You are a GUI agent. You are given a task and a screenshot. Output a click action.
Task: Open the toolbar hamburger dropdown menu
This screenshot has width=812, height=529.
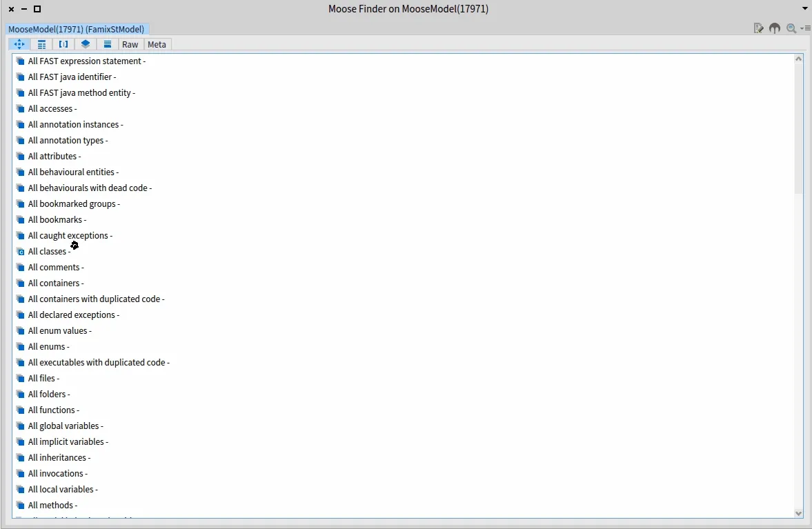tap(806, 28)
